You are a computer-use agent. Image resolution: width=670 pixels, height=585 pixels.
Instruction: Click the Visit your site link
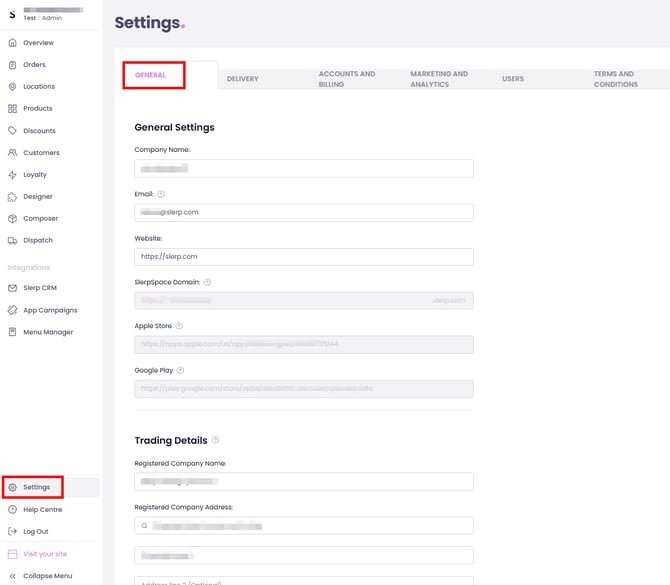[x=45, y=554]
